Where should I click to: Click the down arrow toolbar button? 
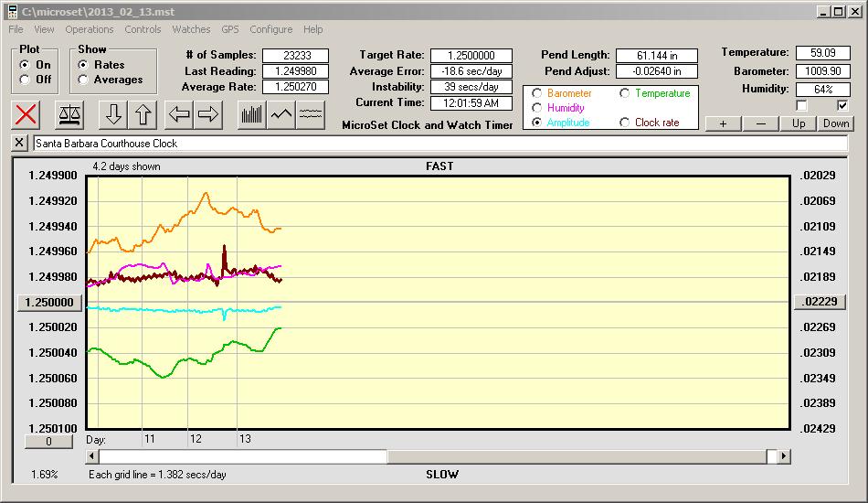click(113, 114)
